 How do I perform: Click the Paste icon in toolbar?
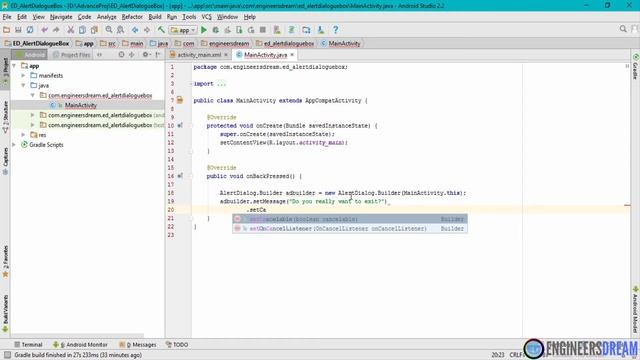[x=94, y=30]
